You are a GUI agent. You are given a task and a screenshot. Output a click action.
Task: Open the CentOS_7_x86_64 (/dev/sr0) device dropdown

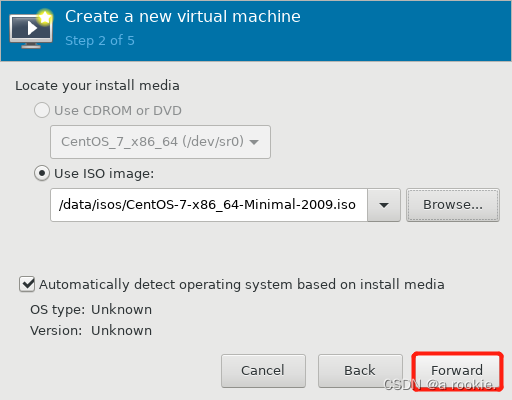pyautogui.click(x=160, y=142)
